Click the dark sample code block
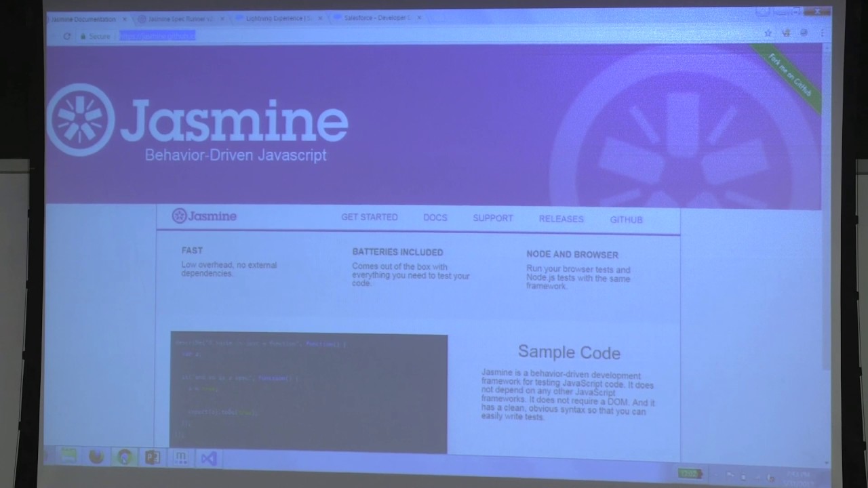This screenshot has width=868, height=488. coord(309,393)
